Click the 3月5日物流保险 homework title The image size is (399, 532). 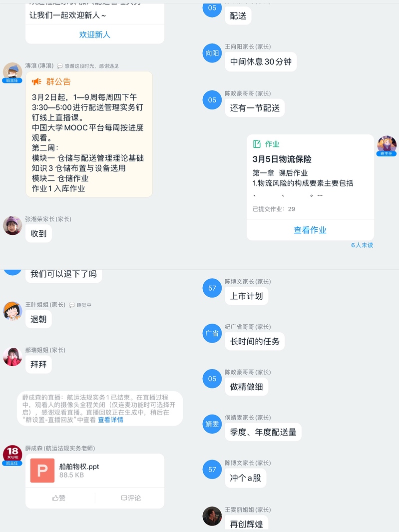tap(282, 159)
